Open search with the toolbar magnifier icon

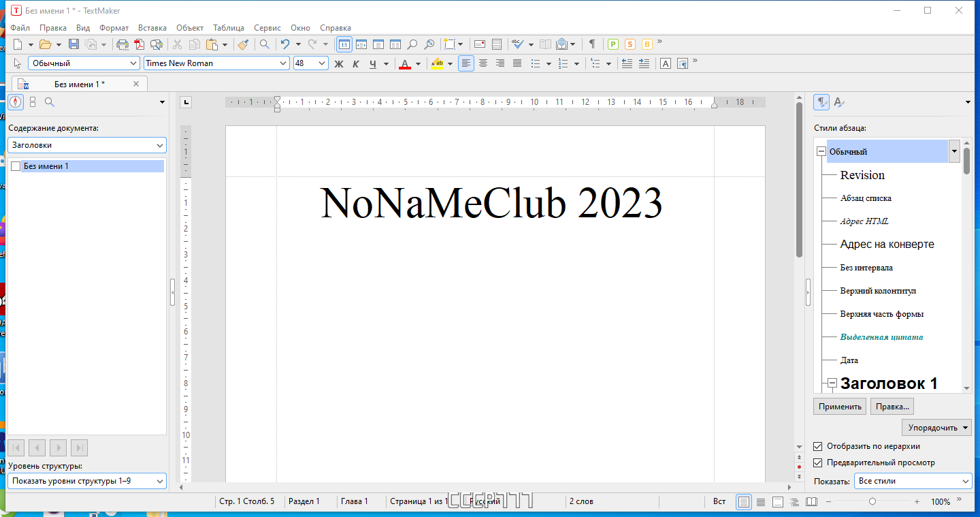[x=264, y=44]
